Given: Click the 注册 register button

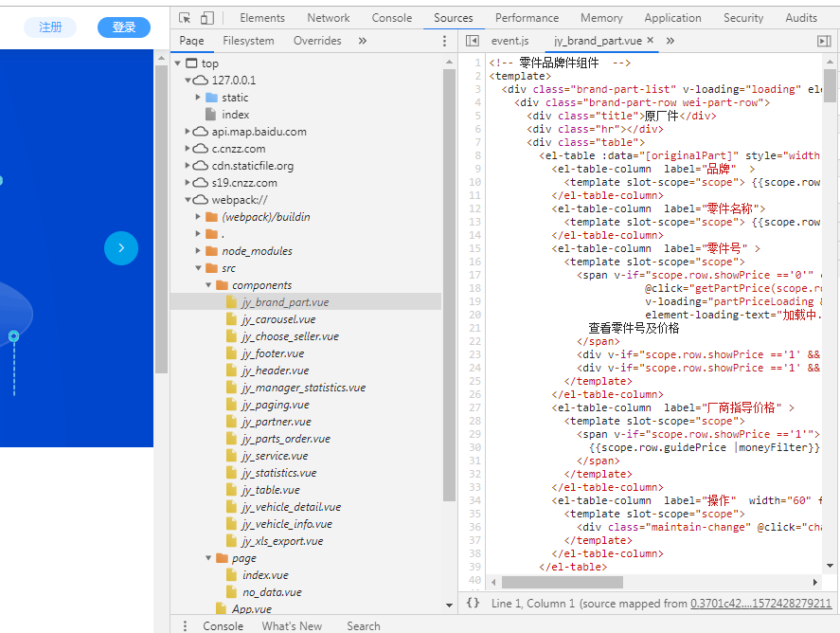Looking at the screenshot, I should pos(50,27).
